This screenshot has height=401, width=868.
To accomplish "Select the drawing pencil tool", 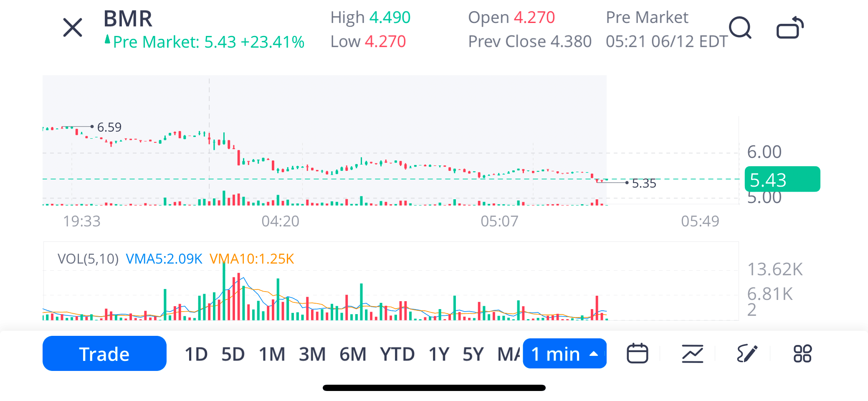I will [x=747, y=354].
